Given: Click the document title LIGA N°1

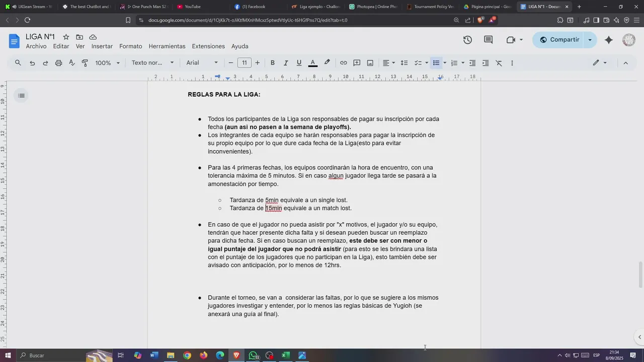Looking at the screenshot, I should click(x=40, y=37).
